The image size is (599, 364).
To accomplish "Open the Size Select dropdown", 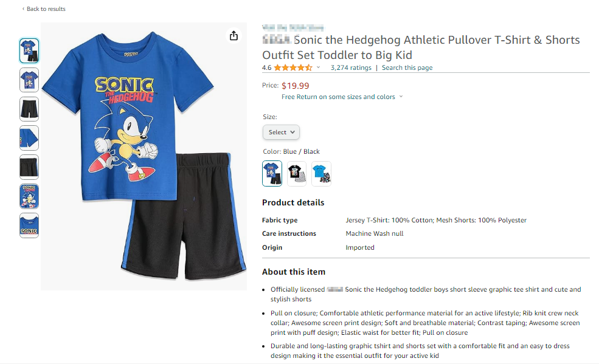I will pos(281,132).
